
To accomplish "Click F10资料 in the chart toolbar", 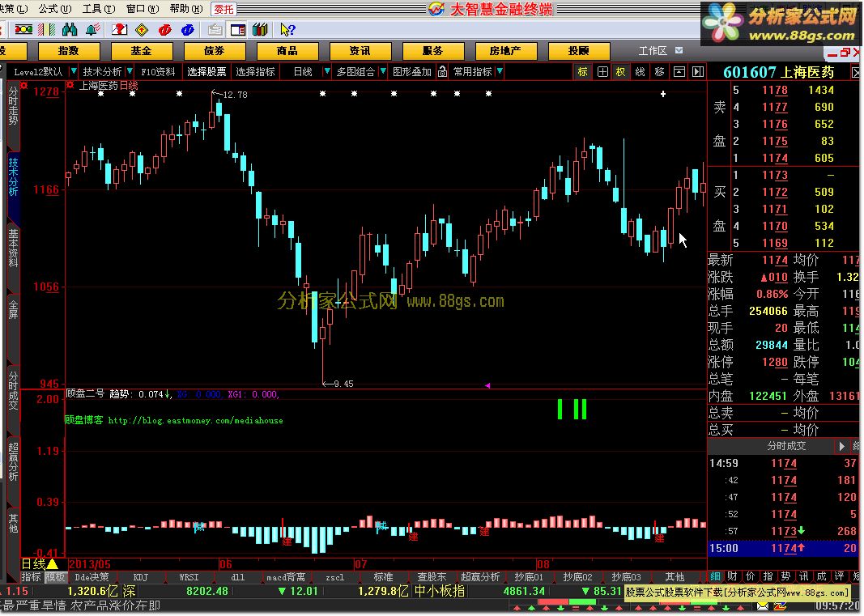I will tap(158, 71).
